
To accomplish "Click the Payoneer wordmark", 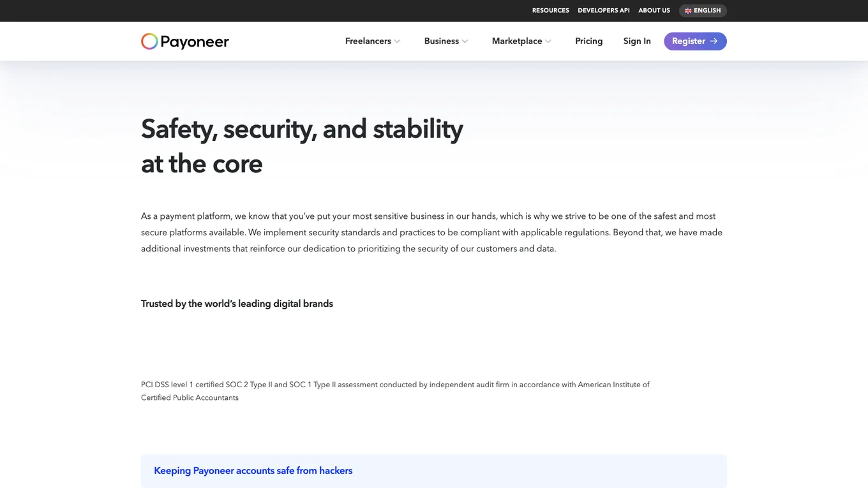I will pos(195,42).
